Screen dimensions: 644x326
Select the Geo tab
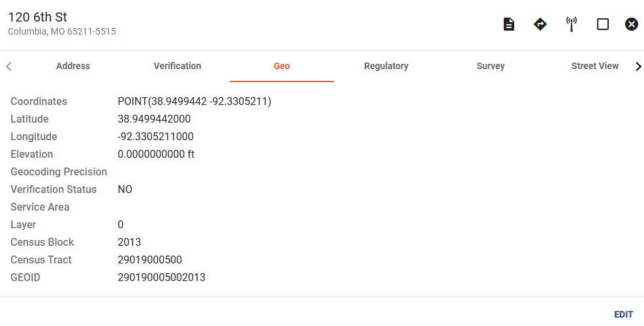[282, 66]
